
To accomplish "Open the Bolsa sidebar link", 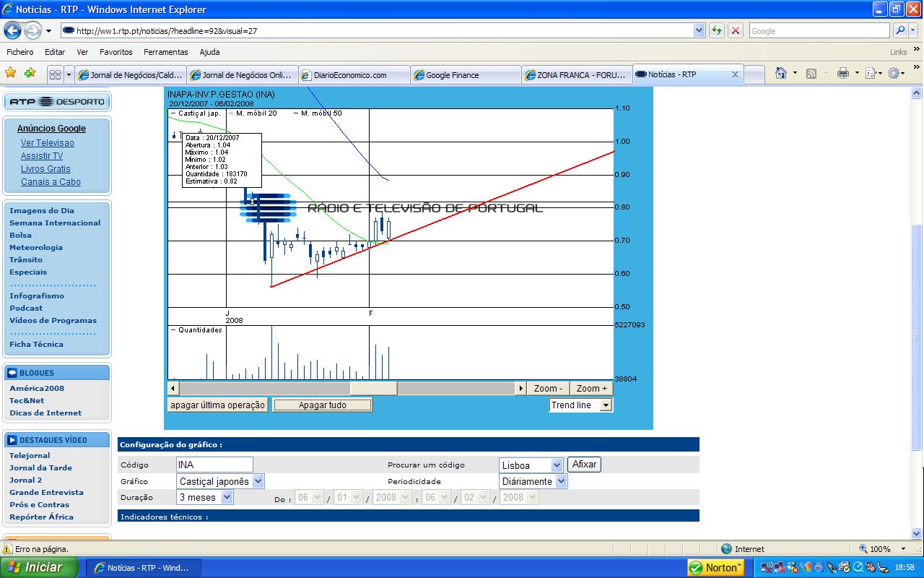I will coord(20,235).
